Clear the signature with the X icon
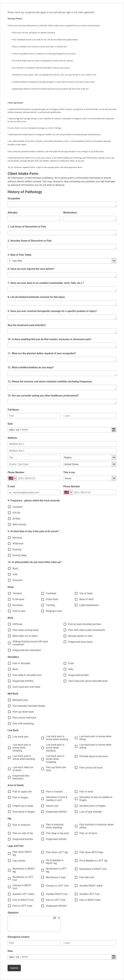 click(x=59, y=918)
